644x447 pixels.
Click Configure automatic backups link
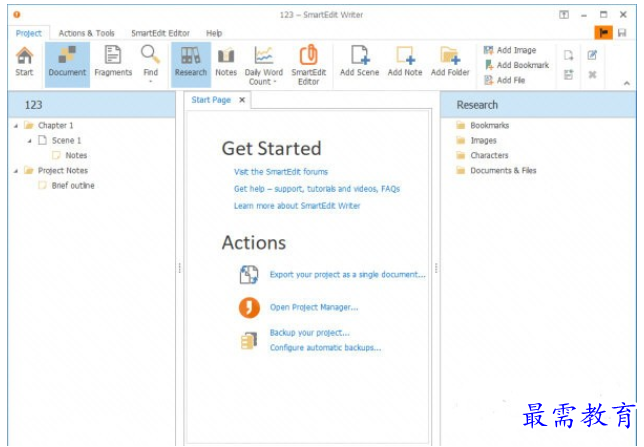(325, 348)
